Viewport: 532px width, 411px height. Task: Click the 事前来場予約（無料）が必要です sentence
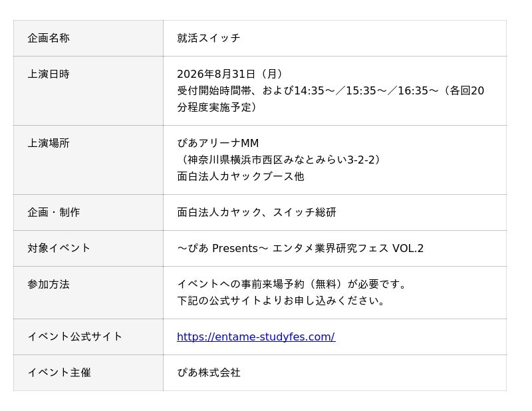[291, 284]
